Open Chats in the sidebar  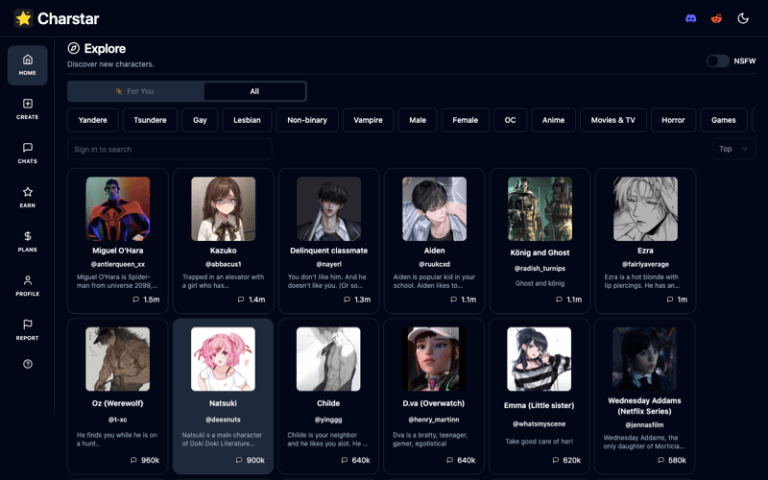coord(27,153)
